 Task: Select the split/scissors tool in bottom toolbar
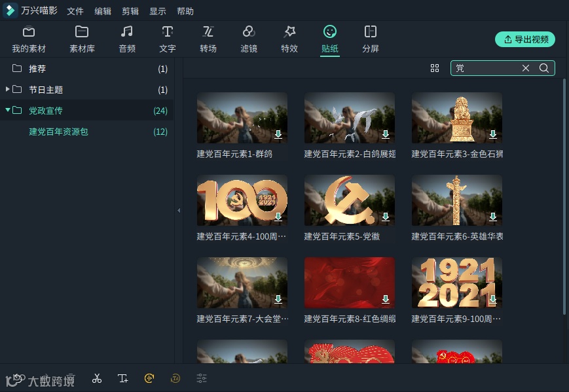(x=96, y=378)
